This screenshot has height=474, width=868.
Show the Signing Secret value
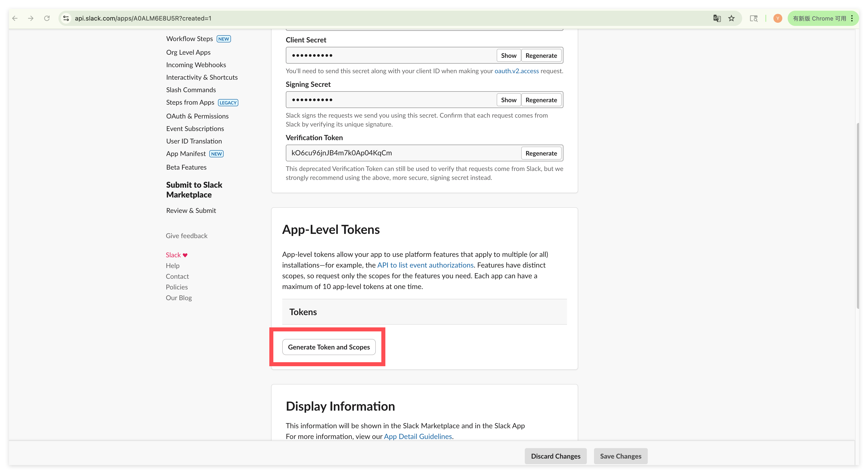tap(508, 100)
